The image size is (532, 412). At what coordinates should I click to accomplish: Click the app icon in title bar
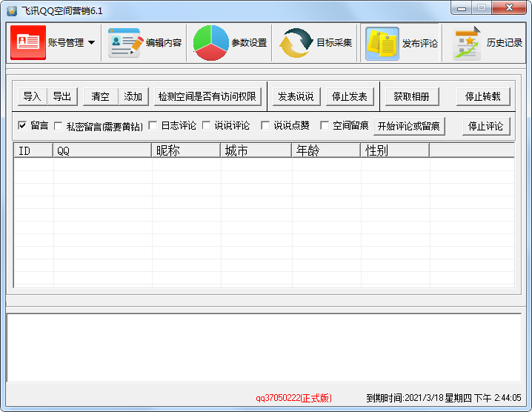(12, 10)
